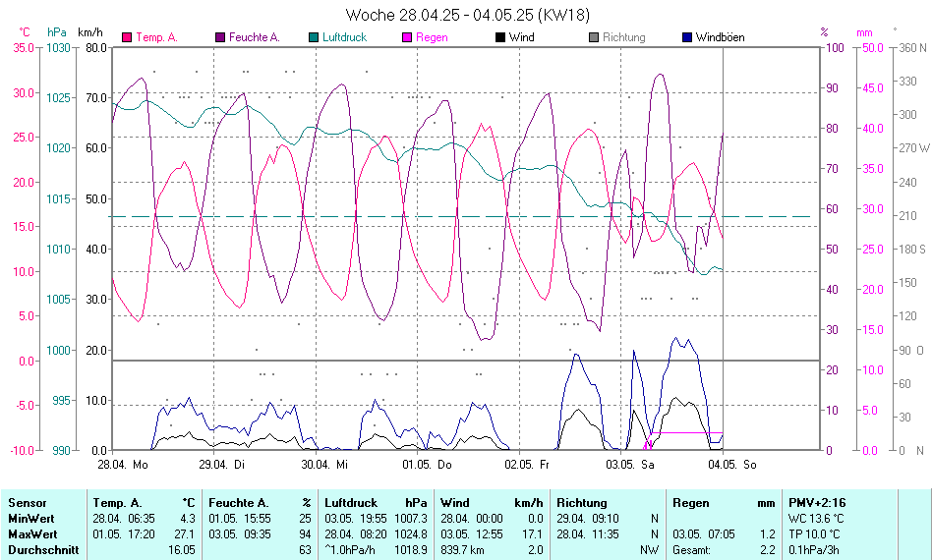Click the 02.05. Fr date label
The width and height of the screenshot is (932, 560).
[x=527, y=465]
